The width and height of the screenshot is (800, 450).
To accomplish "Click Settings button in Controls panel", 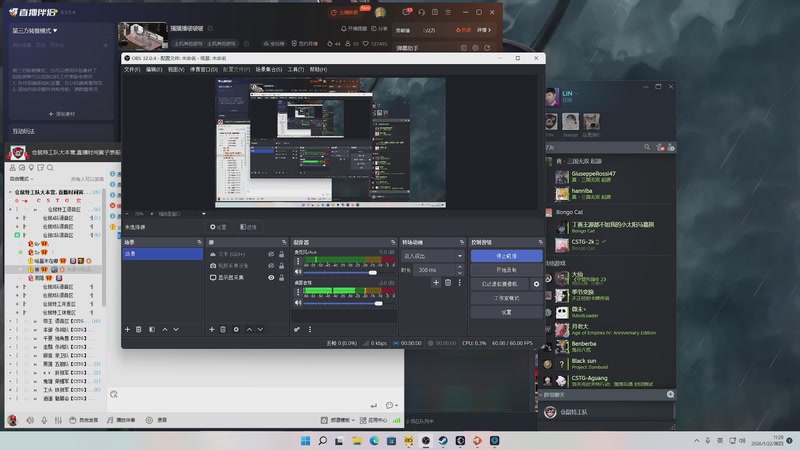I will click(x=506, y=312).
